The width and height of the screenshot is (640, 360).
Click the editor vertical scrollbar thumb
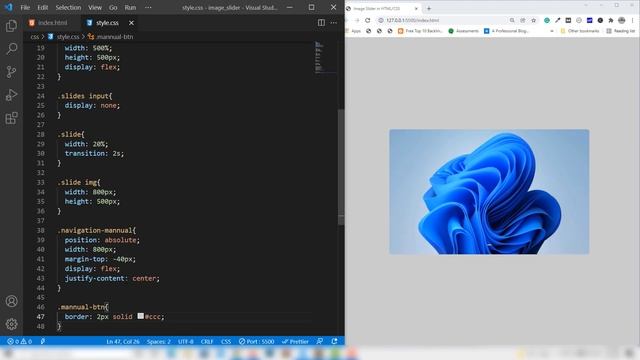pos(341,167)
